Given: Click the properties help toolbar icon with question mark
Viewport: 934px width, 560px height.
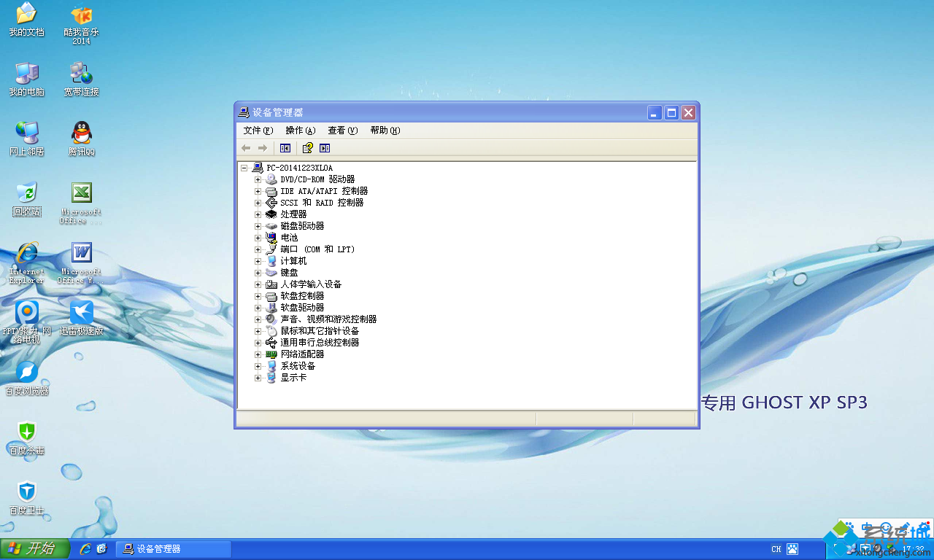Looking at the screenshot, I should point(308,148).
